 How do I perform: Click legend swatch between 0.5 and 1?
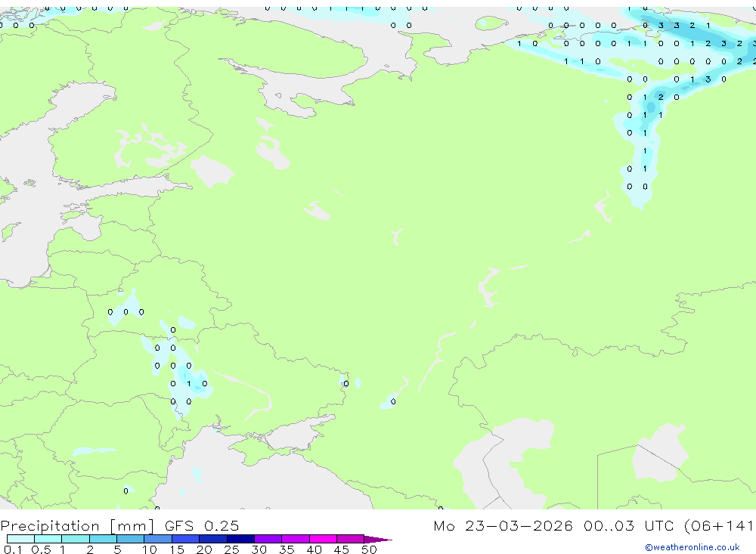pyautogui.click(x=48, y=539)
